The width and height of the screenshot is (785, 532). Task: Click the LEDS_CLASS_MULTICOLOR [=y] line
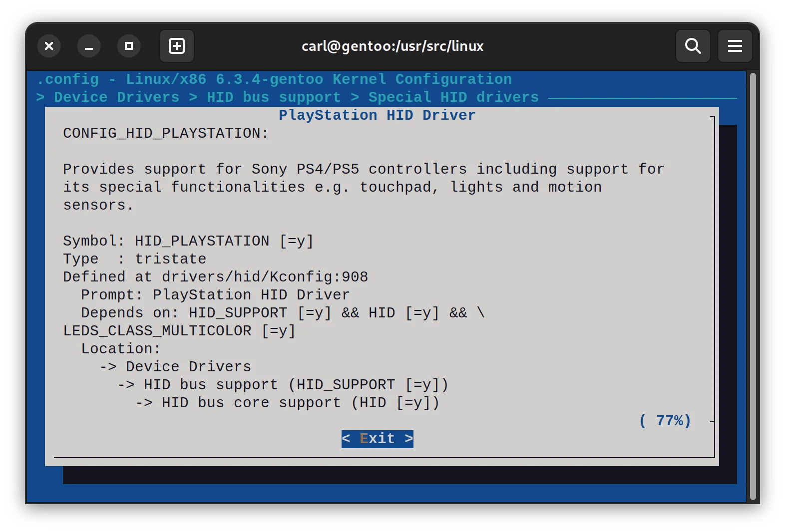180,331
